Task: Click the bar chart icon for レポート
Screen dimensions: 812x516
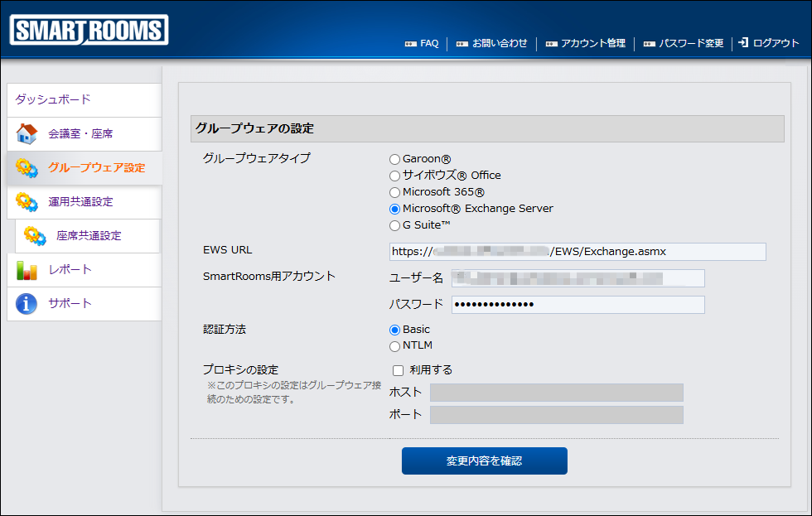Action: (x=27, y=269)
